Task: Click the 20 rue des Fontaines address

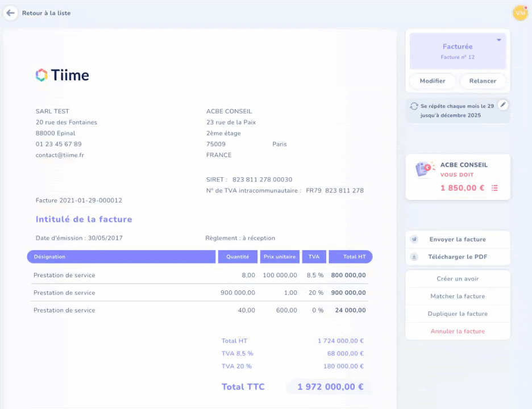Action: pyautogui.click(x=66, y=123)
